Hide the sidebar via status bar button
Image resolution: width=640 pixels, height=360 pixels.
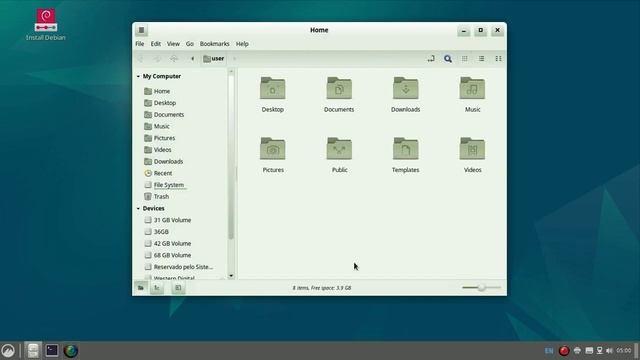click(178, 288)
